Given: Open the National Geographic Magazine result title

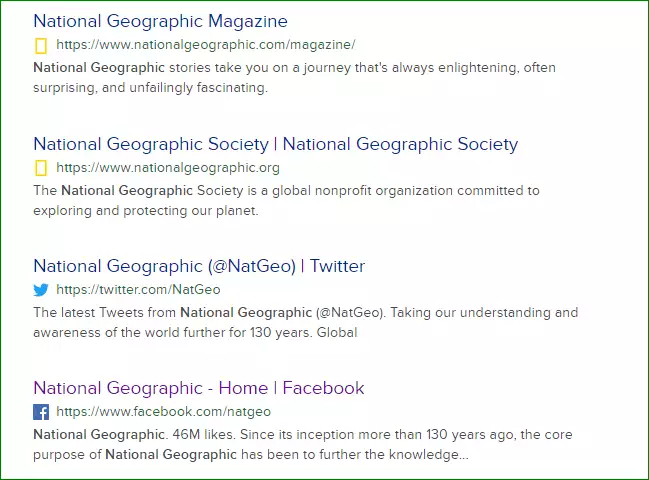Looking at the screenshot, I should tap(160, 21).
